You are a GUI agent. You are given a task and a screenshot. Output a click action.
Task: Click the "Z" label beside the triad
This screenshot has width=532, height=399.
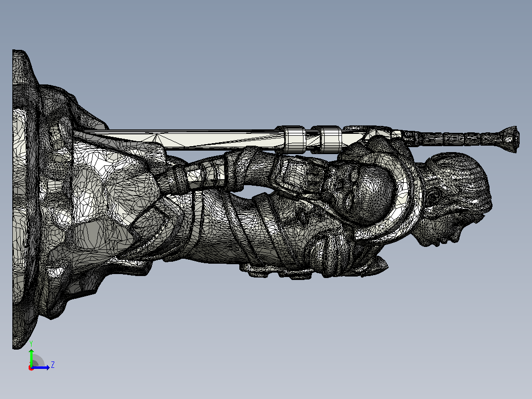tap(53, 365)
